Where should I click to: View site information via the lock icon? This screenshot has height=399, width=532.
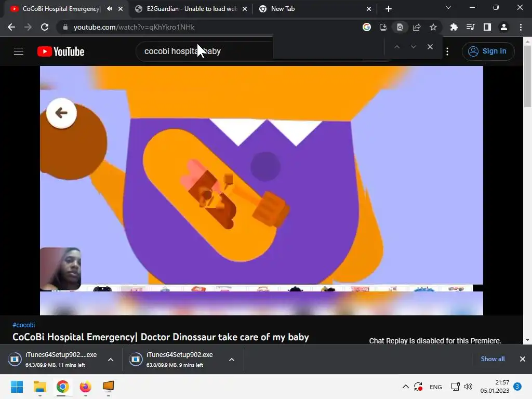click(65, 27)
